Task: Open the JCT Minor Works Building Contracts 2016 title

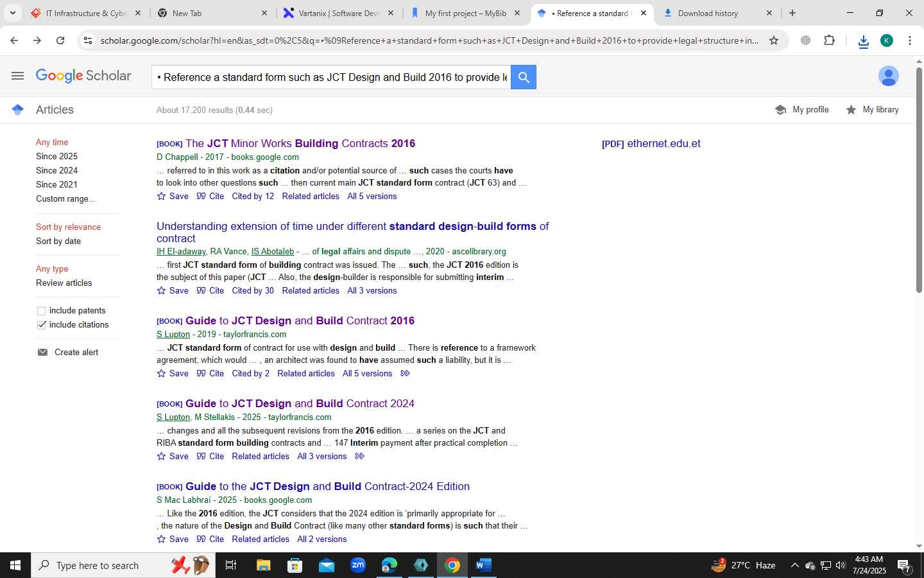Action: point(300,143)
